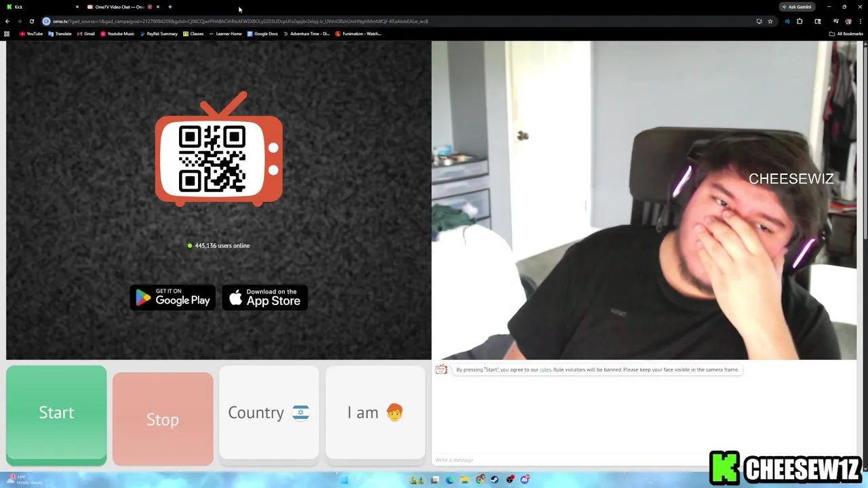Open Steam from the taskbar

point(494,480)
